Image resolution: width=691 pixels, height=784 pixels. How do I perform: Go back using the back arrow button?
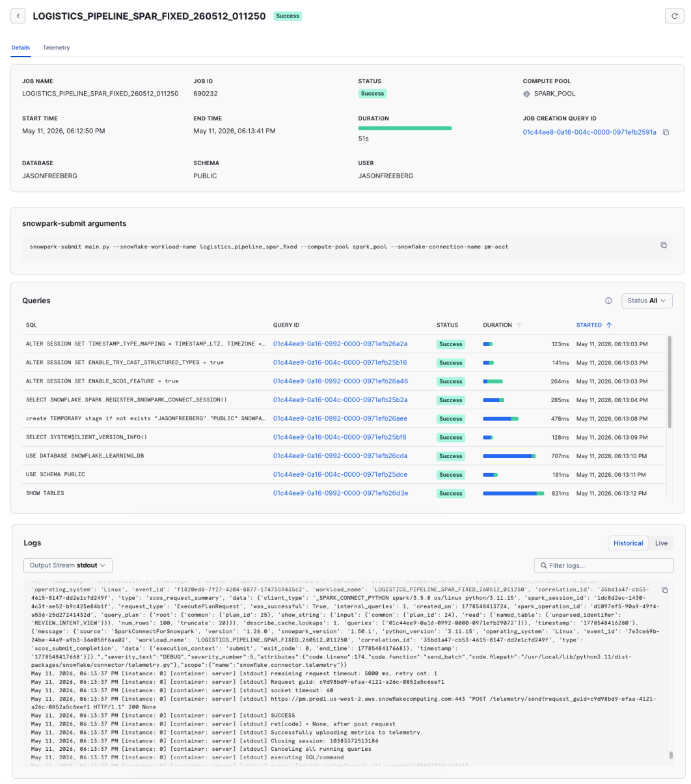[18, 16]
